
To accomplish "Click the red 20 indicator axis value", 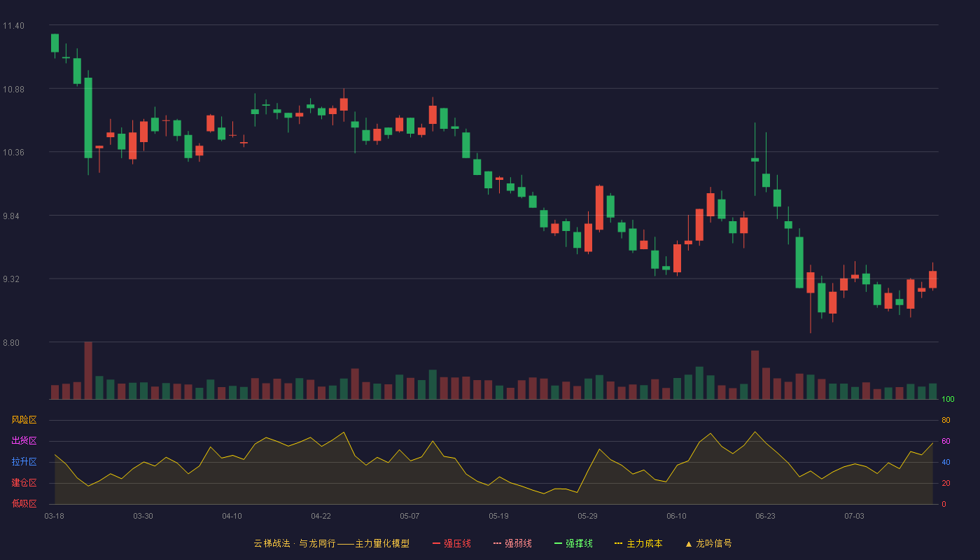I will point(946,483).
